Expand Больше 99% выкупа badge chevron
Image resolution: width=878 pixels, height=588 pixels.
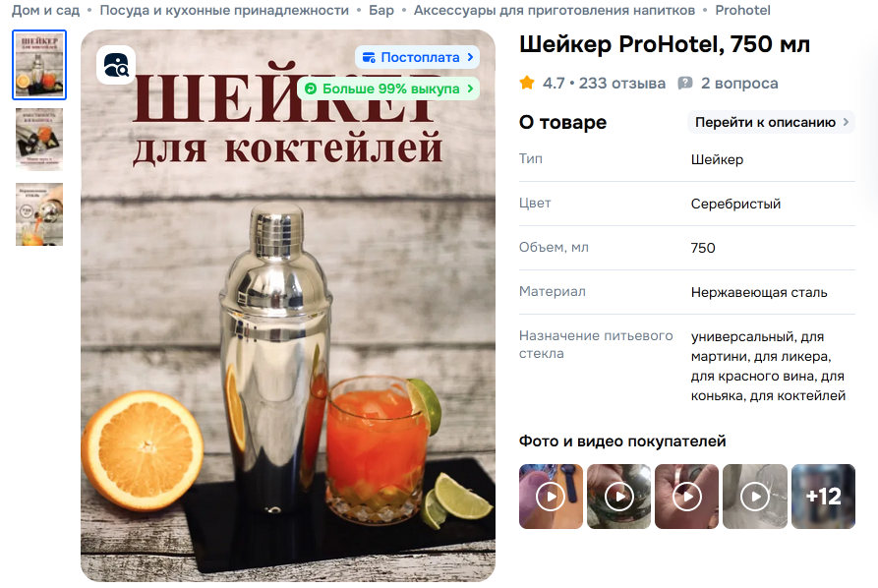pyautogui.click(x=470, y=88)
